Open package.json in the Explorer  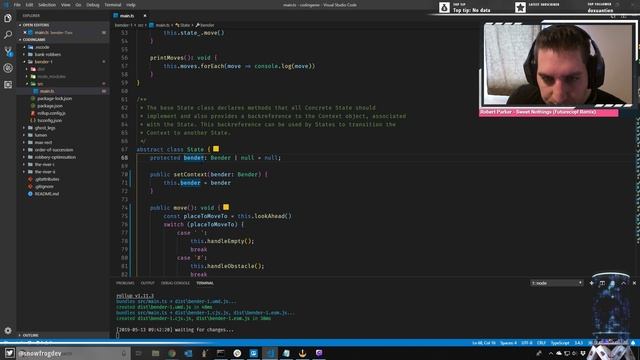50,106
